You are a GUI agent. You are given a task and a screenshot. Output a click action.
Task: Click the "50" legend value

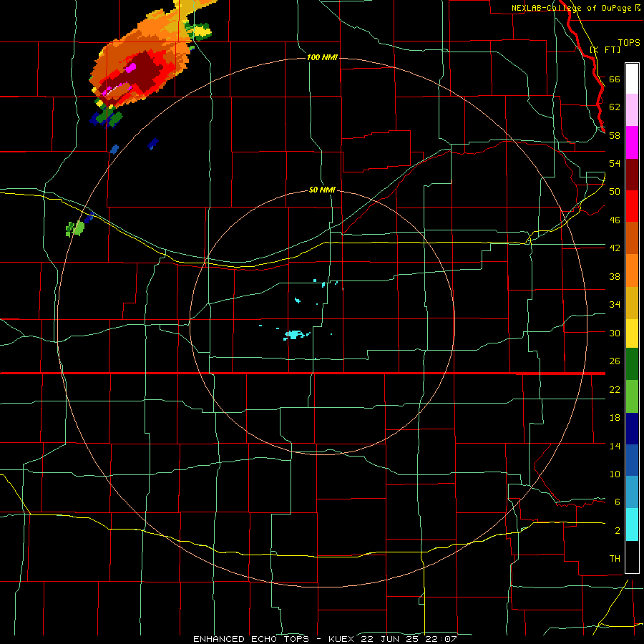coord(615,191)
